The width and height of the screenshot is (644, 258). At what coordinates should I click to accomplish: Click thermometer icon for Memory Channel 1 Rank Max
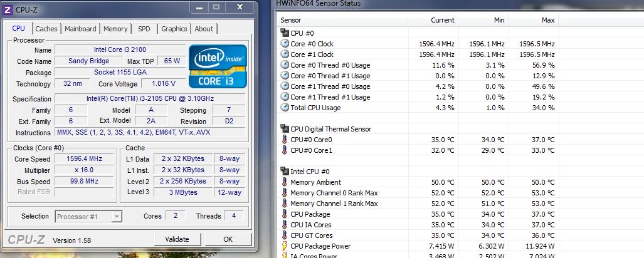coord(285,204)
